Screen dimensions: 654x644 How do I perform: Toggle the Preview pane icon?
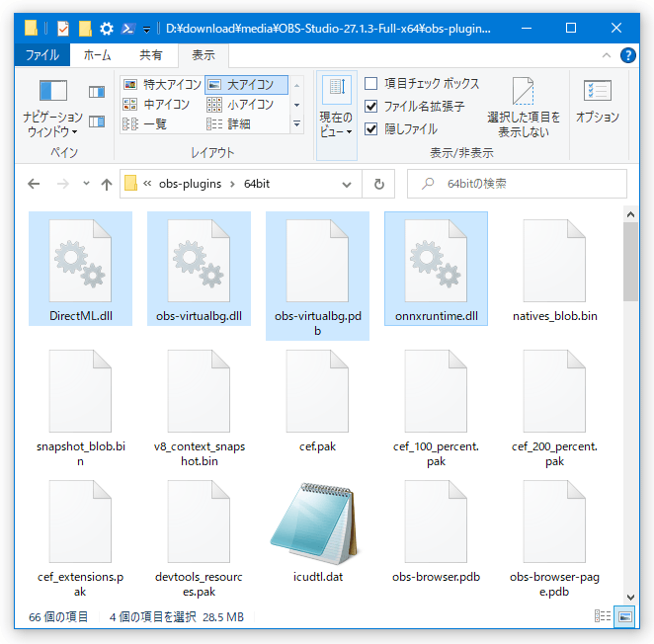pos(97,92)
